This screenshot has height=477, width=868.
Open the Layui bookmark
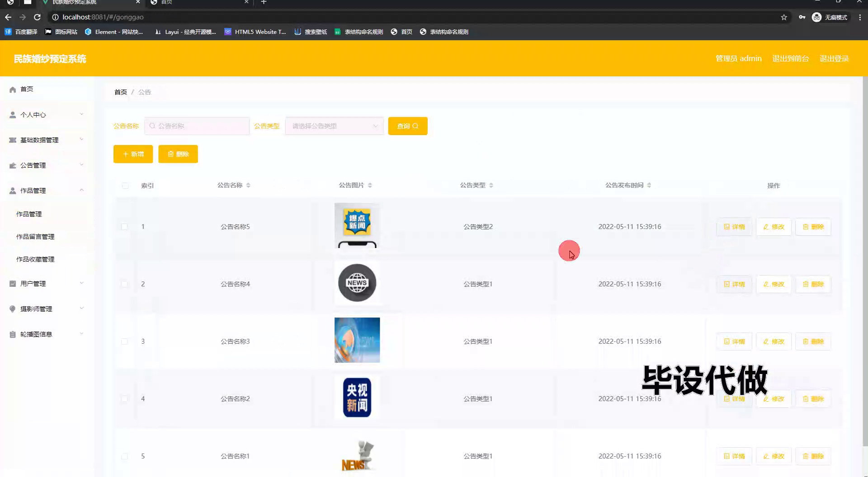tap(185, 32)
